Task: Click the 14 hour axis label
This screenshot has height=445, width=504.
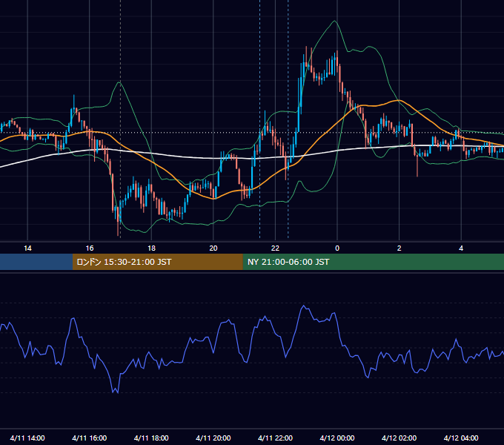Action: (x=27, y=248)
